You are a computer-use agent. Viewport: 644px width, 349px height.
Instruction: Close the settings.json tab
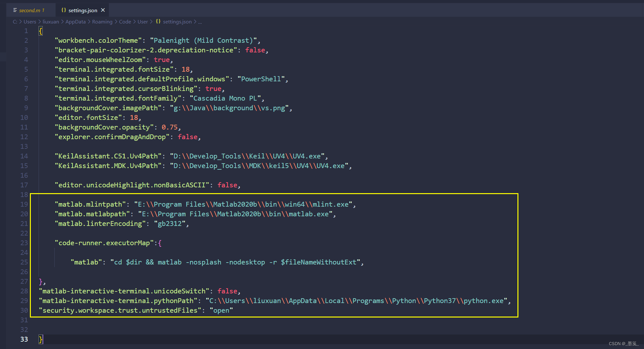103,10
